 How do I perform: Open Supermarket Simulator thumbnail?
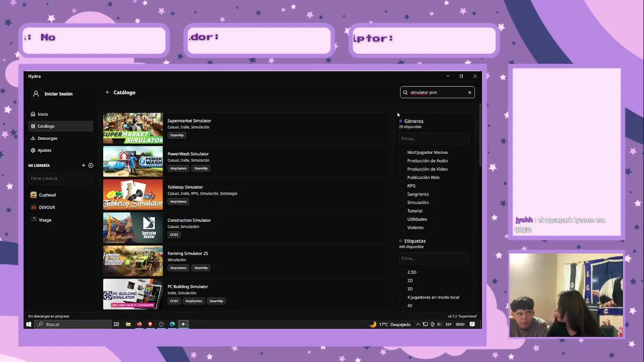pos(133,128)
